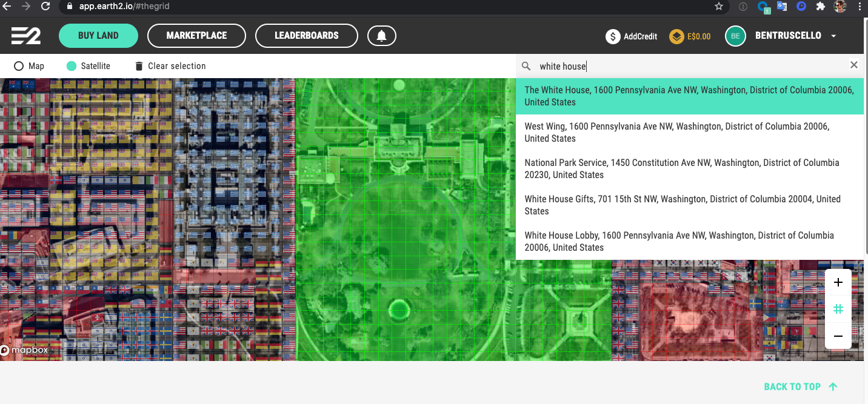The width and height of the screenshot is (868, 404).
Task: Click the Chrome profile picture
Action: pos(840,7)
